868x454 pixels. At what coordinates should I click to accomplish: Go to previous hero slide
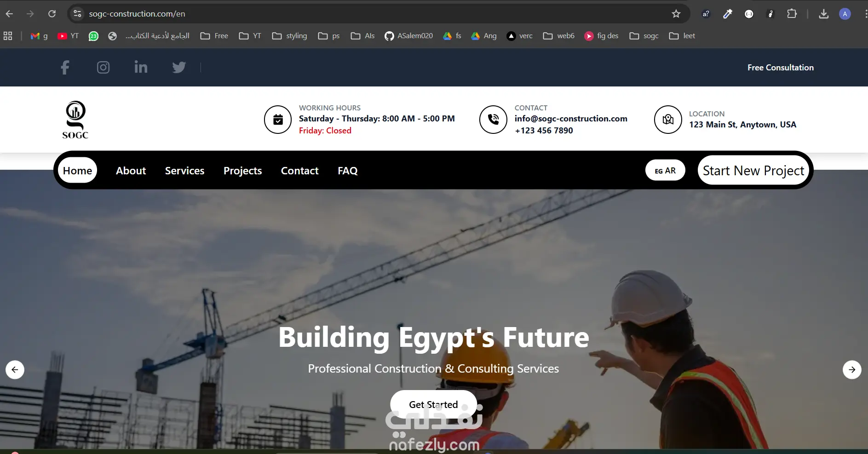[15, 369]
